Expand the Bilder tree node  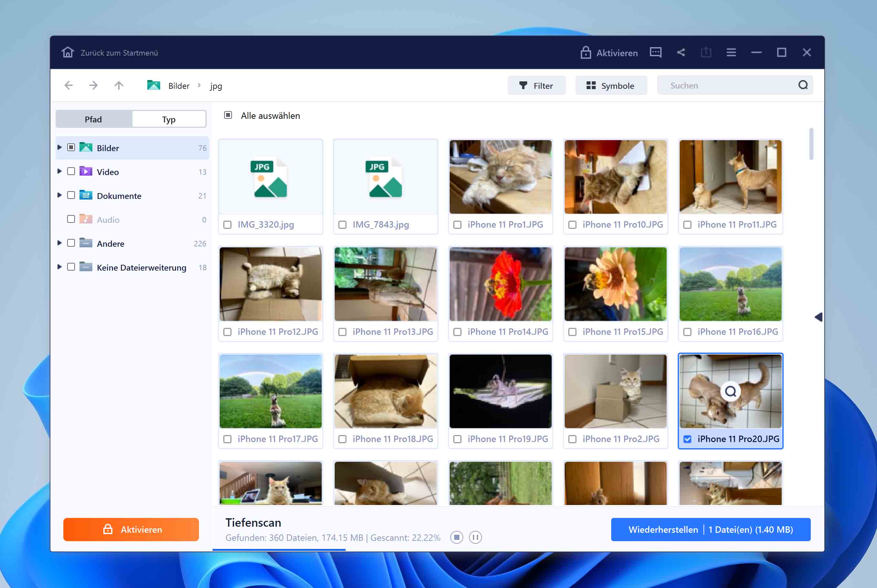(59, 147)
